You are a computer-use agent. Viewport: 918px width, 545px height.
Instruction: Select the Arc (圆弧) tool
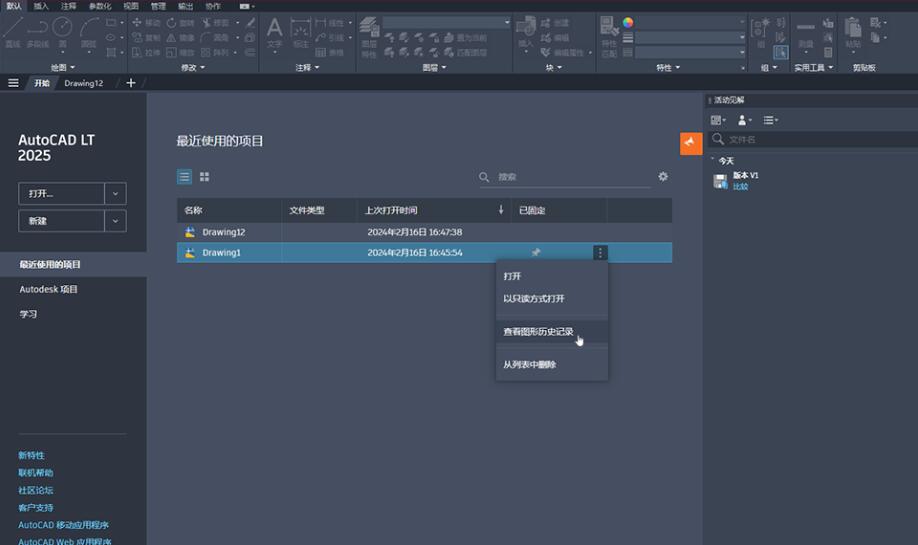point(89,31)
